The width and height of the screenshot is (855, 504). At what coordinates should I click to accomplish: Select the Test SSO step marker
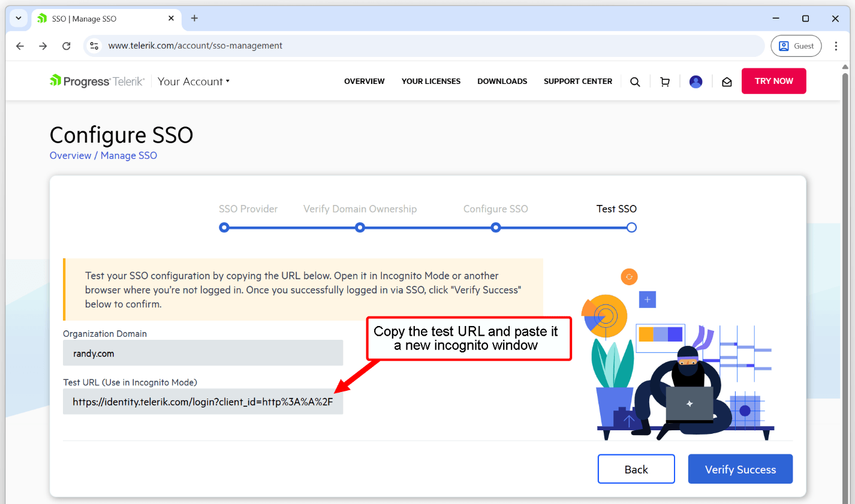pos(631,228)
